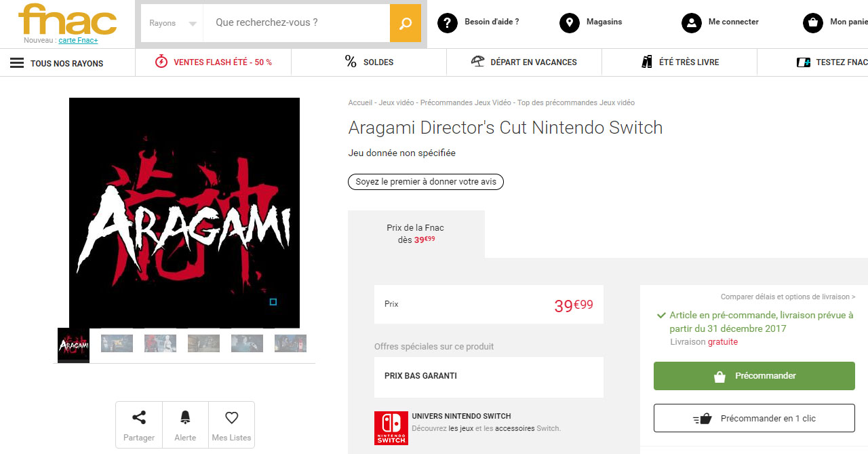Click the carte Fnac+ link
This screenshot has height=454, width=868.
click(78, 41)
